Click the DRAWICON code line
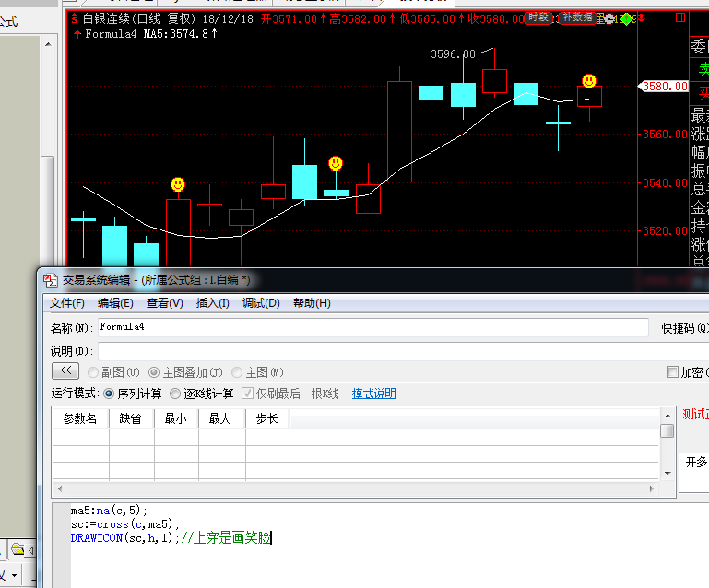Screen dimensions: 709x588 [171, 538]
